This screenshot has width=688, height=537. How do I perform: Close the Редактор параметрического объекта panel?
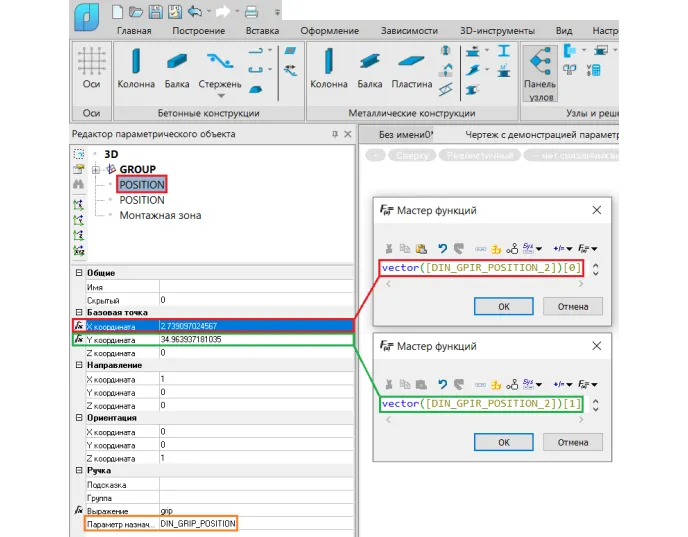(348, 134)
